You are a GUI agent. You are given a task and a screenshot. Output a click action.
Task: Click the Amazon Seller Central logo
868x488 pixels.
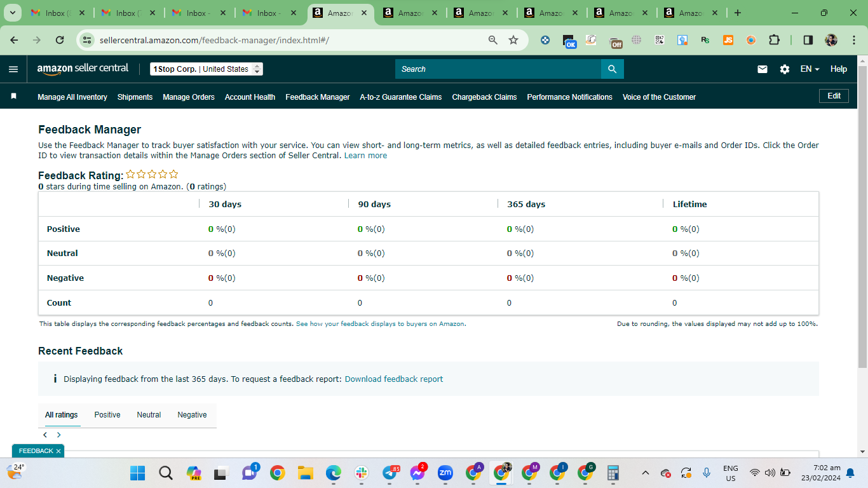83,69
